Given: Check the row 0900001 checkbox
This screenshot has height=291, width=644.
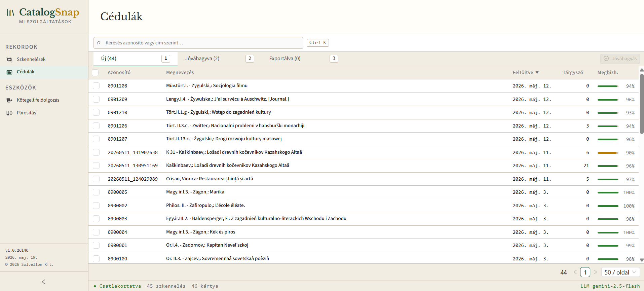Looking at the screenshot, I should point(96,245).
